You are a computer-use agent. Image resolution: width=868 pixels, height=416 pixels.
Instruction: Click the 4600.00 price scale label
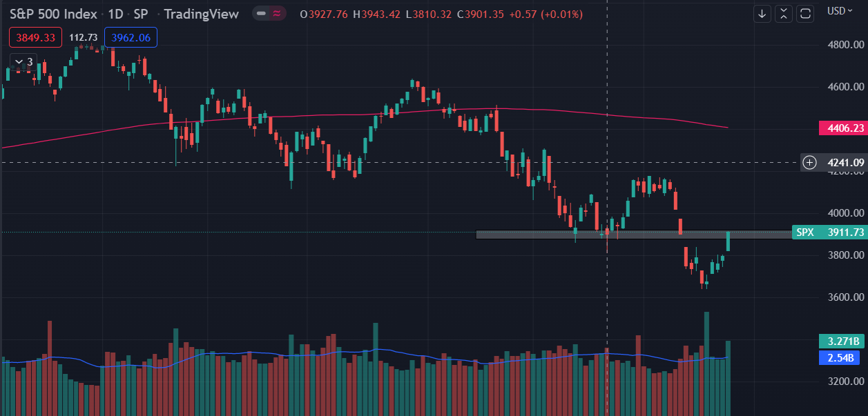click(846, 87)
